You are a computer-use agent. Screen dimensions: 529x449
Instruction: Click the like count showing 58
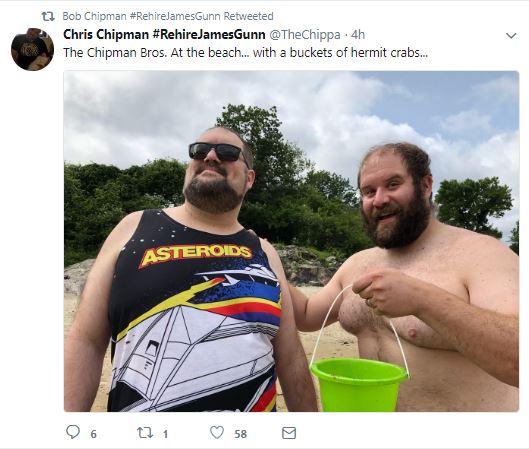pos(241,434)
